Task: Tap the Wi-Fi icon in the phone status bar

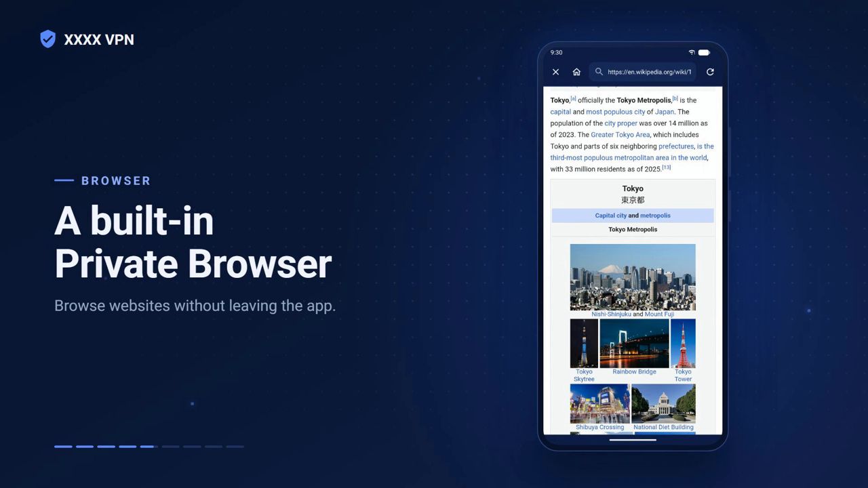Action: tap(692, 52)
